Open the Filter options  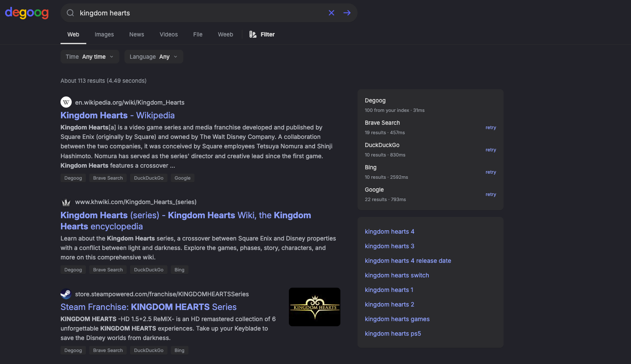point(262,34)
